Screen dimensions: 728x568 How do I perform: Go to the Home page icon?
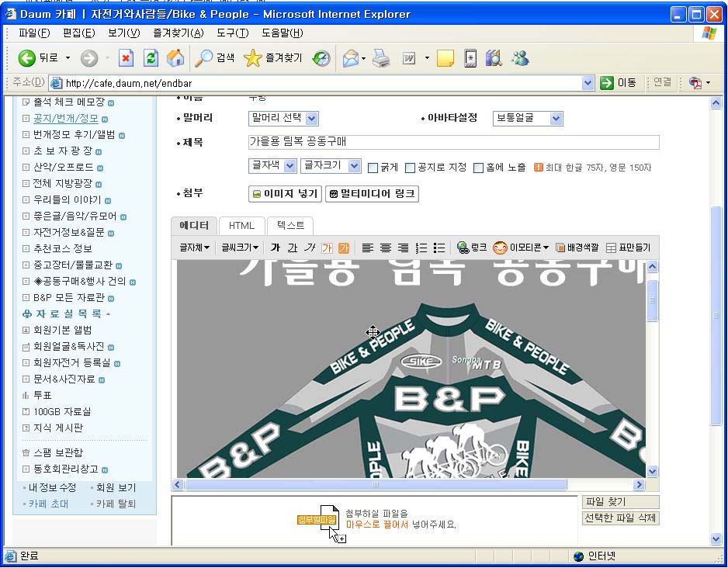point(175,58)
